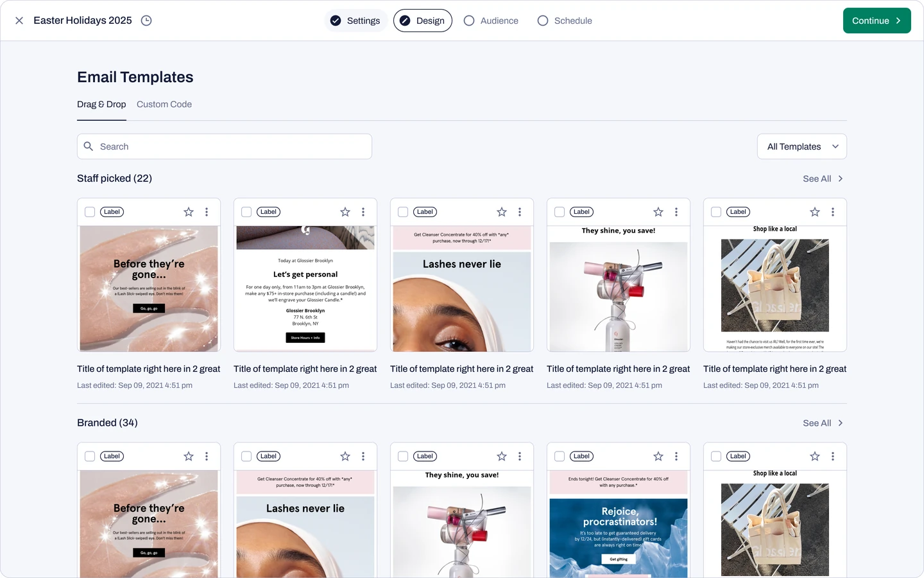Open the Staff picked 'Shop like a local' thumbnail
This screenshot has height=578, width=924.
775,288
